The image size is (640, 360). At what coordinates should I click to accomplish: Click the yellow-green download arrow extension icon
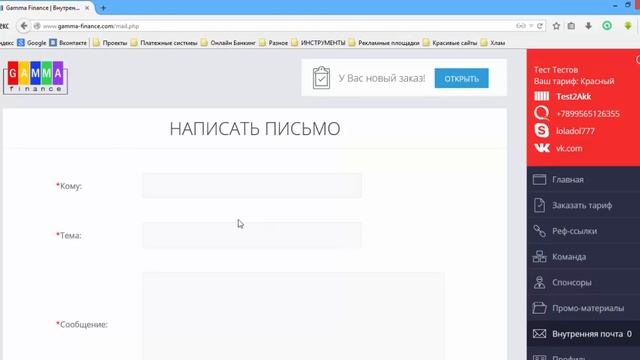[x=628, y=26]
